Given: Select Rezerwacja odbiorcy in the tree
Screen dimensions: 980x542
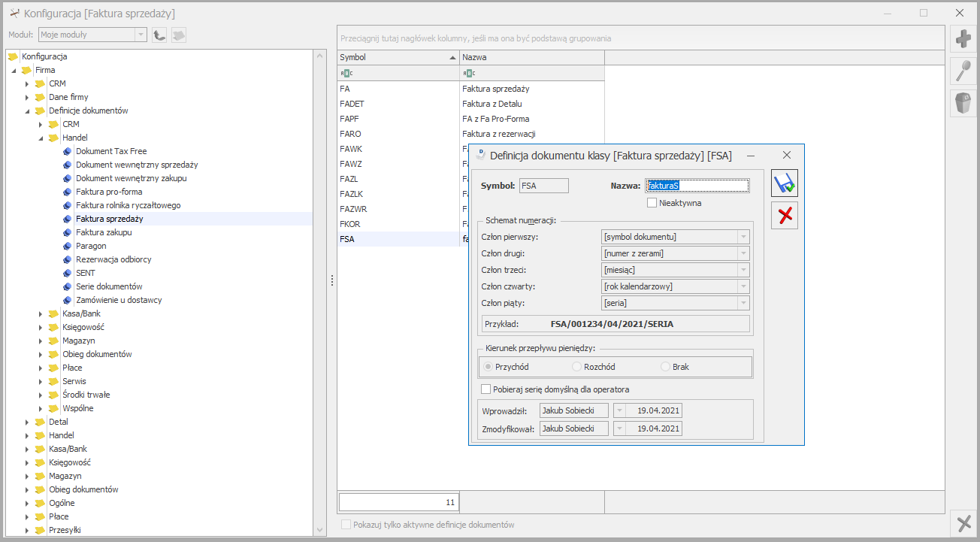Looking at the screenshot, I should [x=113, y=259].
